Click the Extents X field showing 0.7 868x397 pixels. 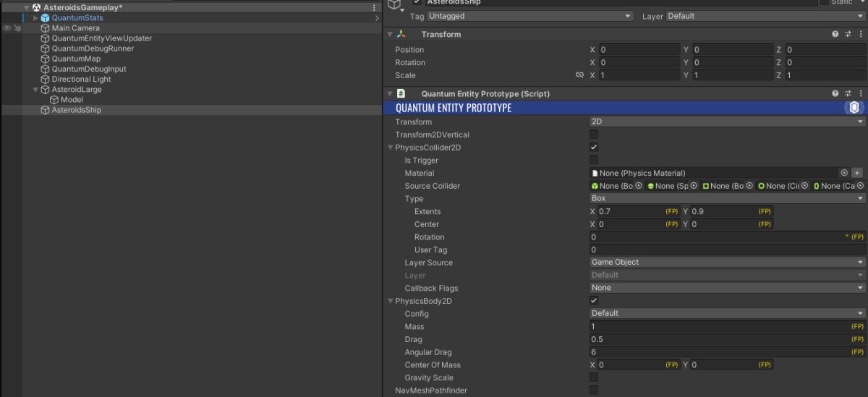pos(639,211)
